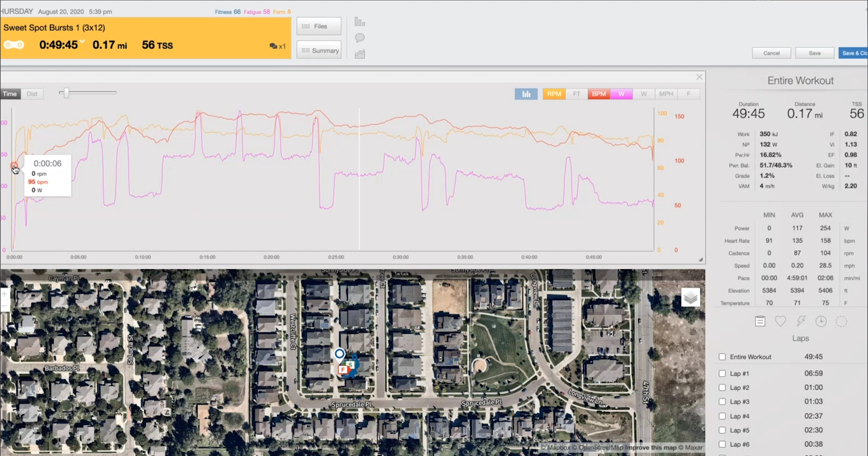The height and width of the screenshot is (456, 868).
Task: Toggle the W power channel button
Action: pos(622,94)
